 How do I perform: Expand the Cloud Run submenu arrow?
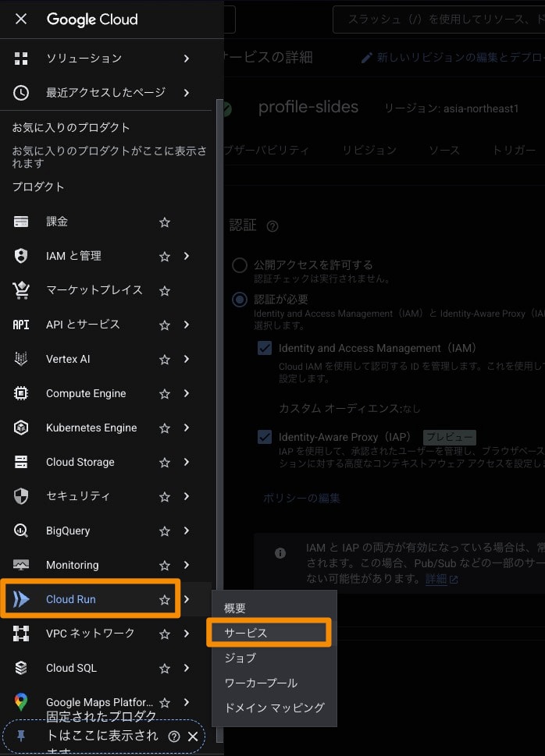click(187, 599)
